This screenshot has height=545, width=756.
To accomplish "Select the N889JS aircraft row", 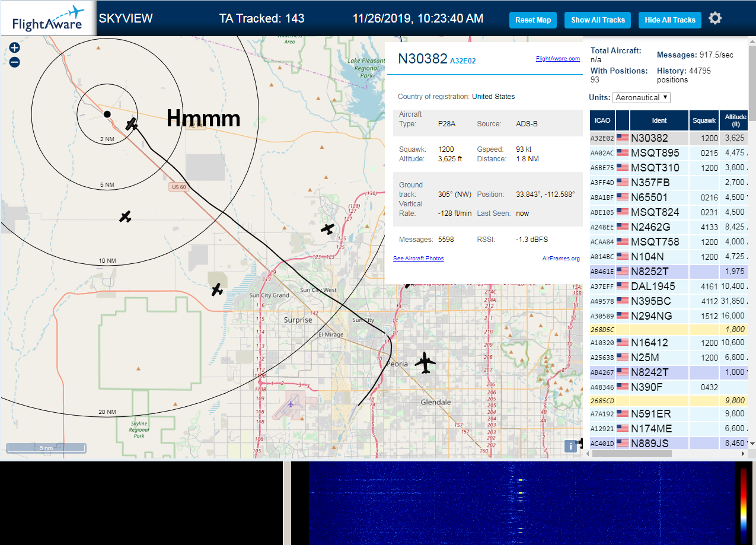I will pyautogui.click(x=669, y=443).
